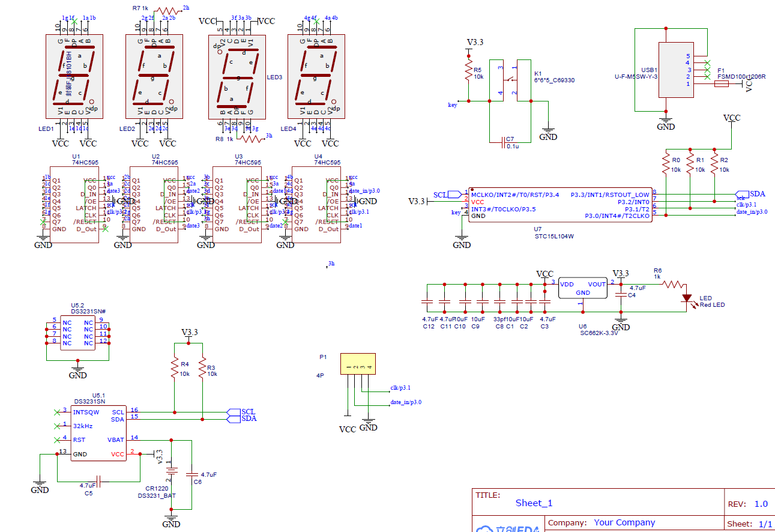This screenshot has width=775, height=532.
Task: Click the isolated 3h net label
Action: click(x=331, y=264)
